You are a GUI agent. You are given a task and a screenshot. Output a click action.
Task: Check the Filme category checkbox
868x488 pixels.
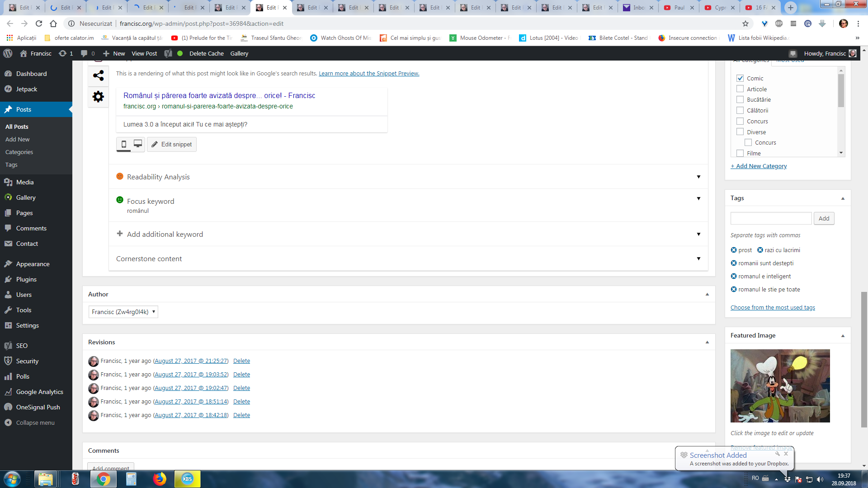point(740,153)
